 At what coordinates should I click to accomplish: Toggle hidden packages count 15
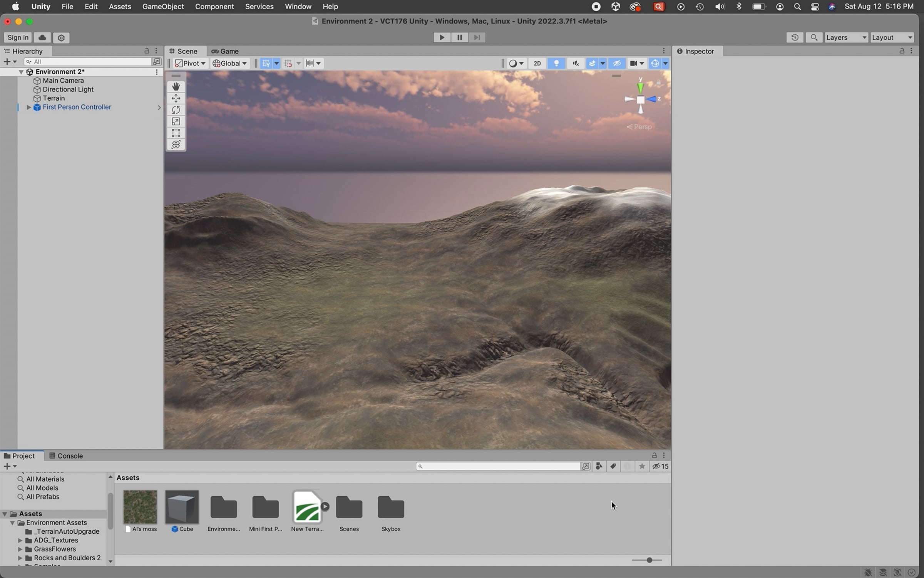[x=661, y=466]
